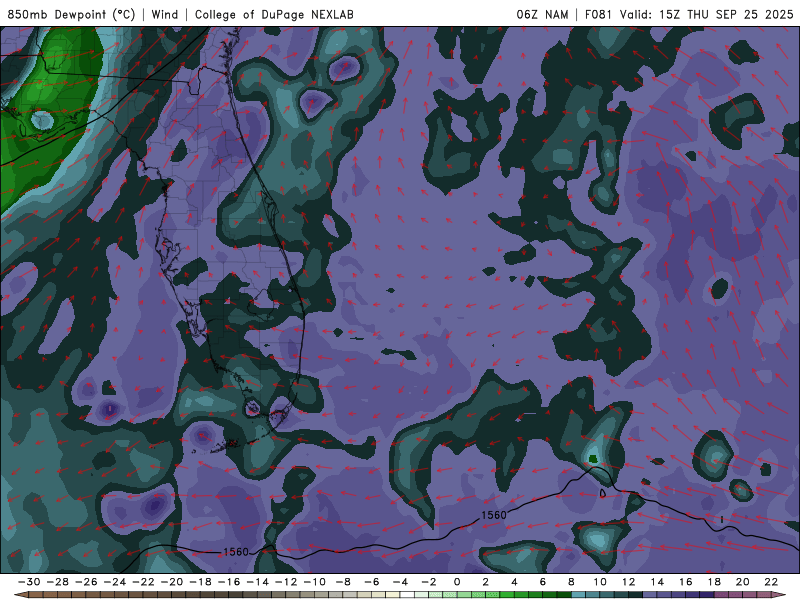This screenshot has height=600, width=800.
Task: Select the '-2' value on the color scale
Action: [429, 582]
